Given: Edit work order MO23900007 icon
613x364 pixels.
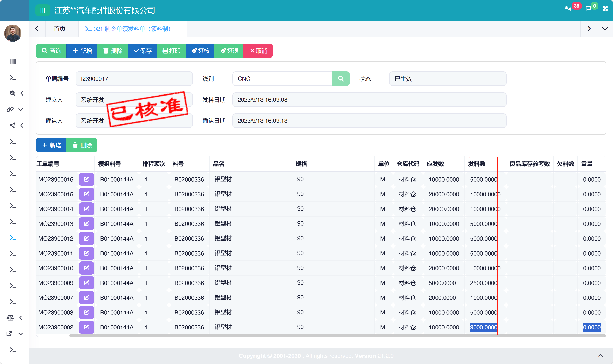Looking at the screenshot, I should pyautogui.click(x=86, y=297).
